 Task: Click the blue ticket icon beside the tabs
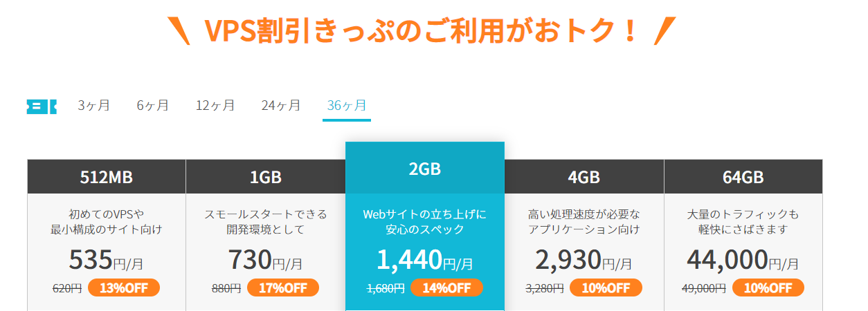[42, 106]
